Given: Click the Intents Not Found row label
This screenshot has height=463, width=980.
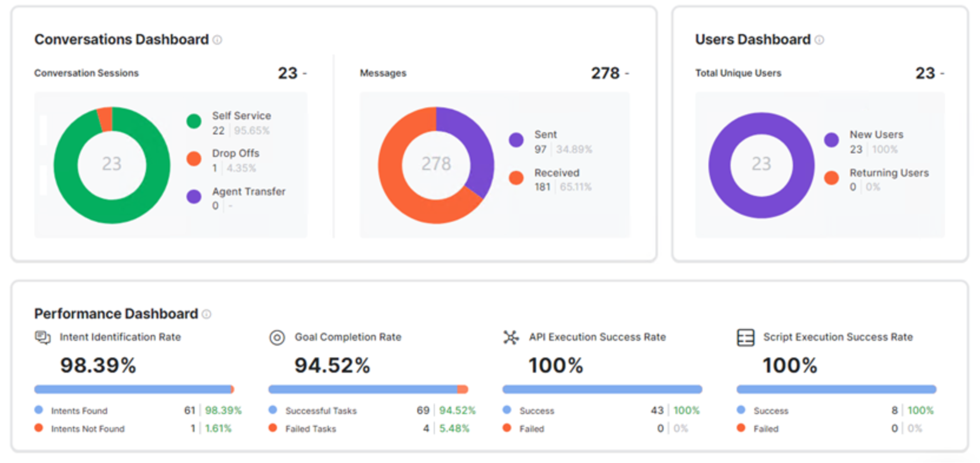Looking at the screenshot, I should (88, 429).
